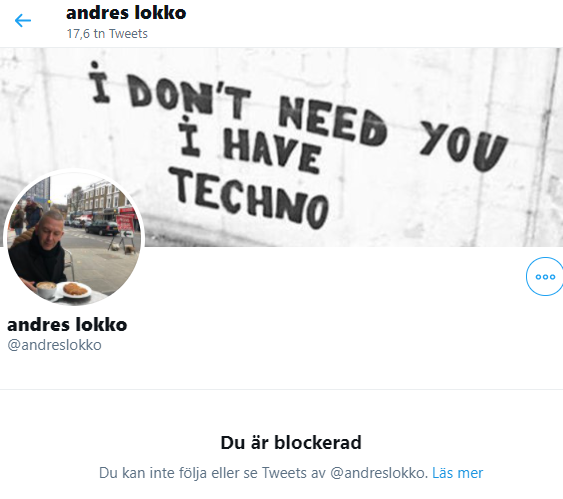Click the andres lokko title in top bar
The height and width of the screenshot is (499, 563).
point(126,13)
